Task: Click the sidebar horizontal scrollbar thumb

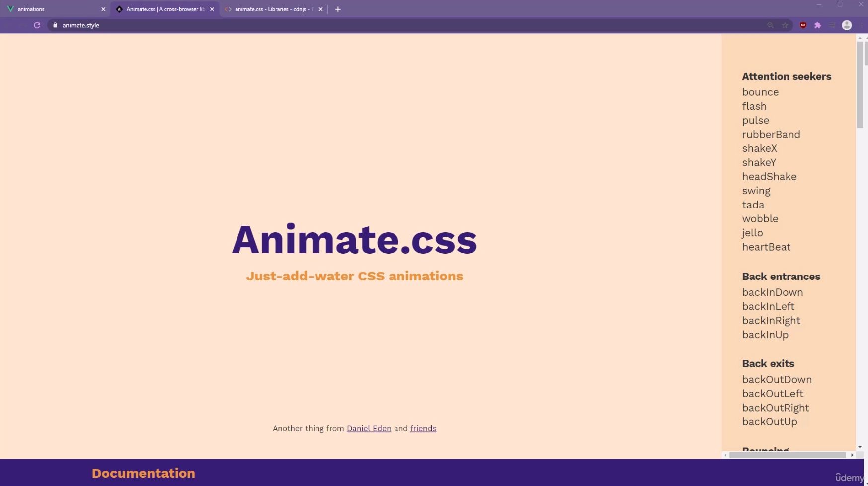Action: (x=787, y=455)
